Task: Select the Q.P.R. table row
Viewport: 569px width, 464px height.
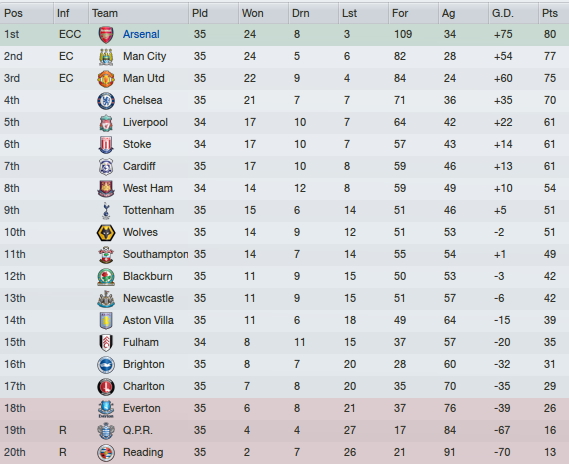Action: point(284,431)
